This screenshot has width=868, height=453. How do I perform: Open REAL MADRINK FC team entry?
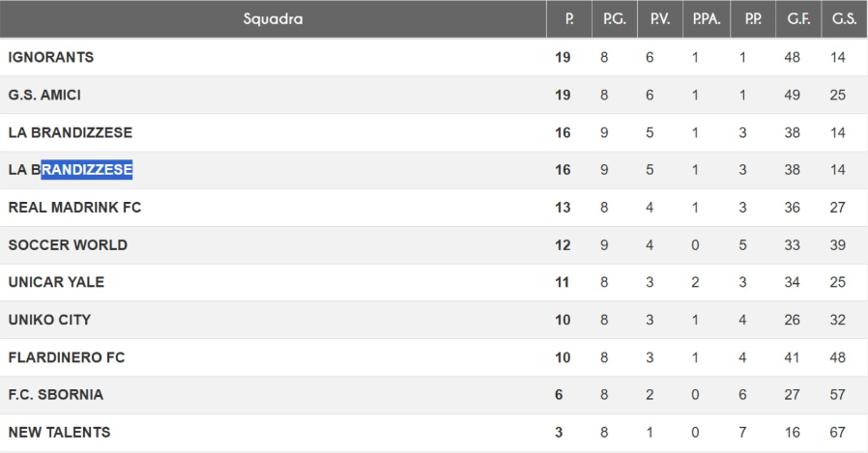coord(74,208)
